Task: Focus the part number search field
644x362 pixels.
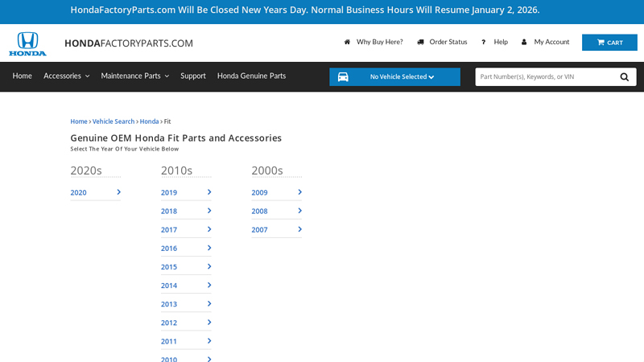Action: pos(543,77)
